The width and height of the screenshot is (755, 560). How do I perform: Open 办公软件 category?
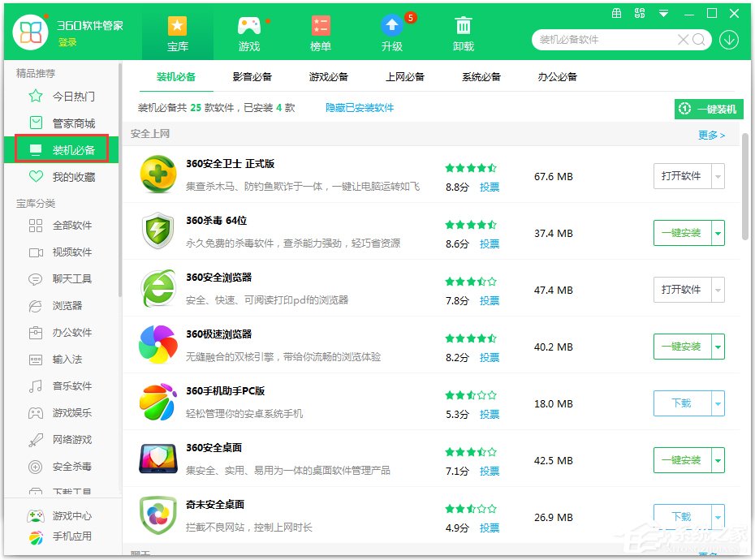tap(62, 332)
